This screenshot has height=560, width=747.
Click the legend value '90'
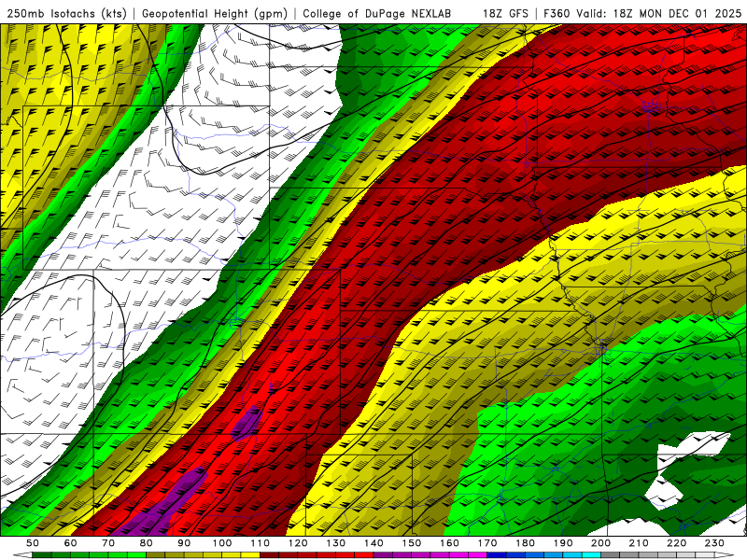tap(184, 543)
